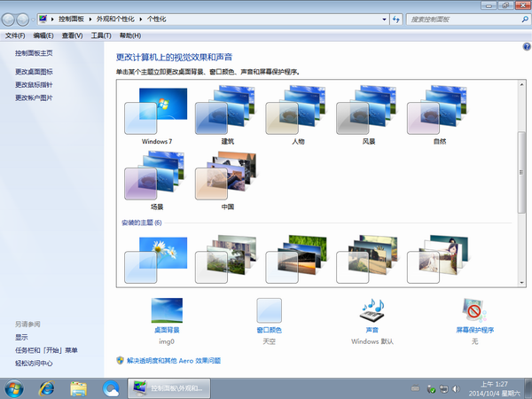Choose the 自然 theme

pos(439,115)
